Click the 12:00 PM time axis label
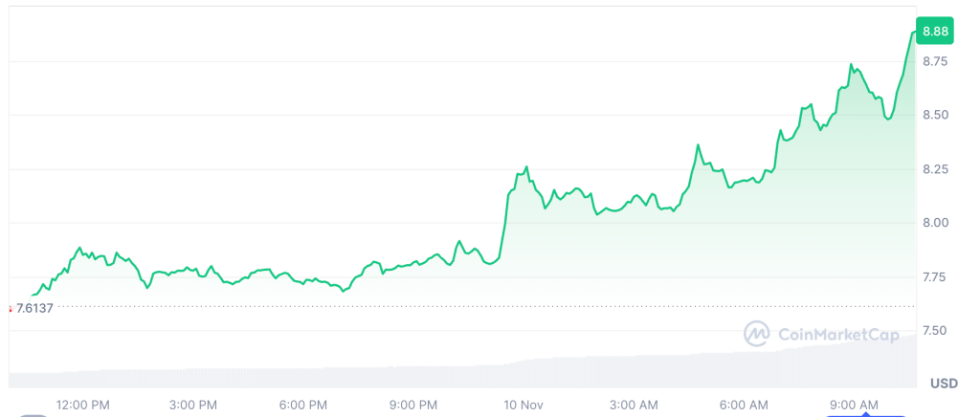 (x=82, y=405)
